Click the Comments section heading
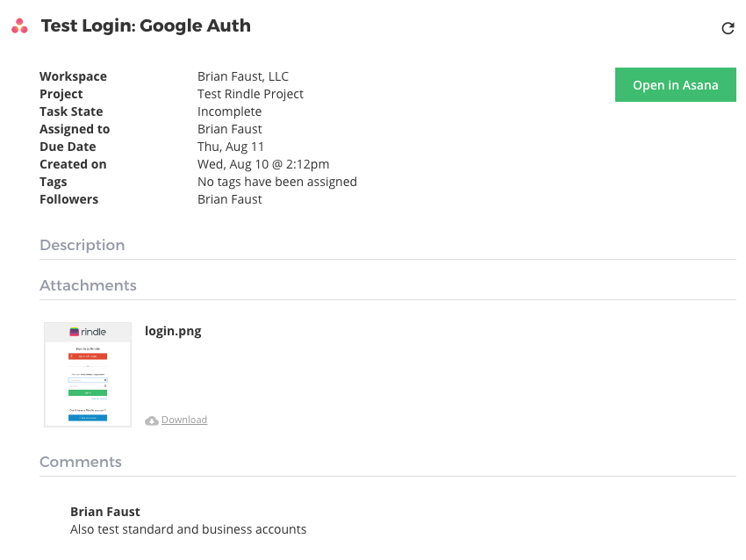 (81, 462)
